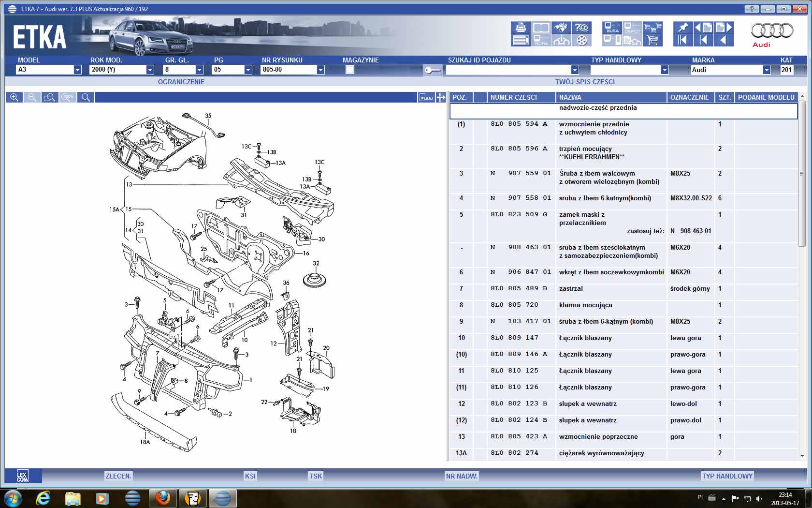
Task: Click the printer icon in the toolbar
Action: 521,28
